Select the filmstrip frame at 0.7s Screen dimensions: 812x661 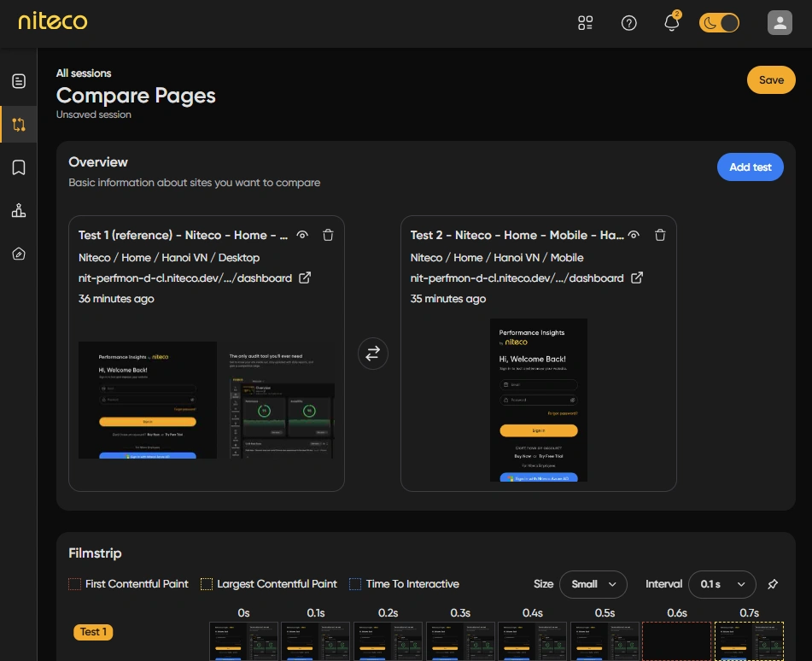pos(750,641)
